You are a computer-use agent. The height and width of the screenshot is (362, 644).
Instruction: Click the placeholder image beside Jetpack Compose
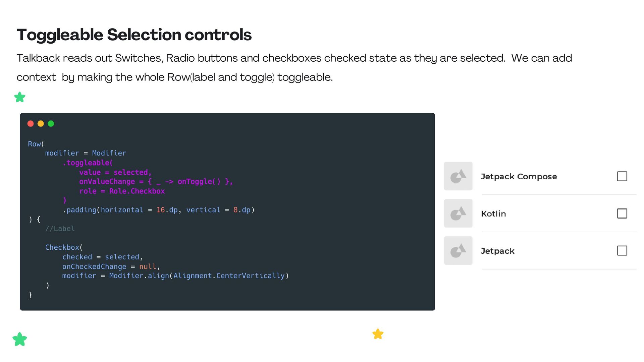click(x=458, y=176)
